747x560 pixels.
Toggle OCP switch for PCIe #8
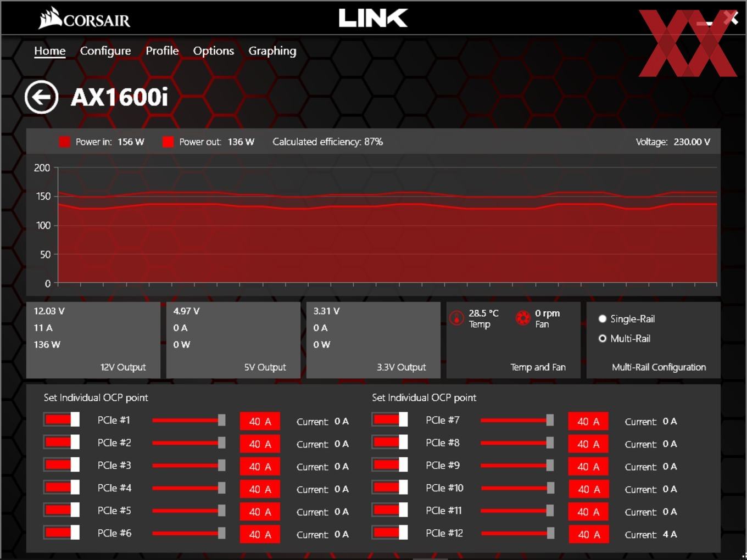pos(389,443)
